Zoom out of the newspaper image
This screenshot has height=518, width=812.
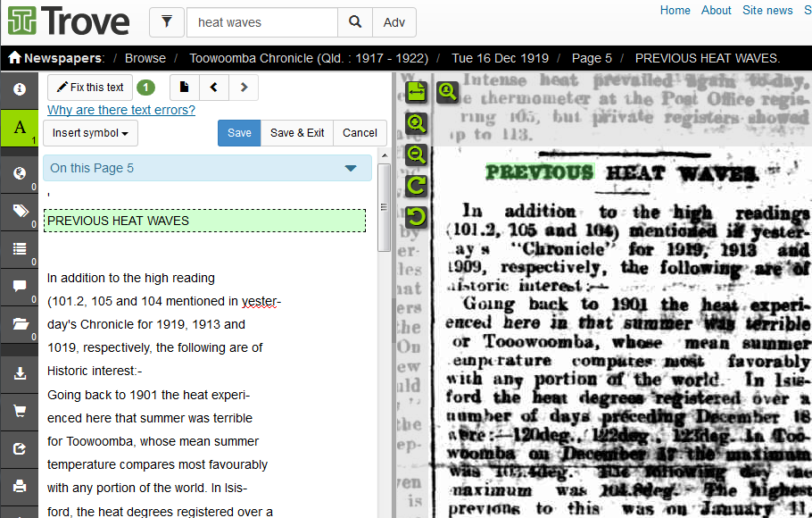tap(417, 155)
